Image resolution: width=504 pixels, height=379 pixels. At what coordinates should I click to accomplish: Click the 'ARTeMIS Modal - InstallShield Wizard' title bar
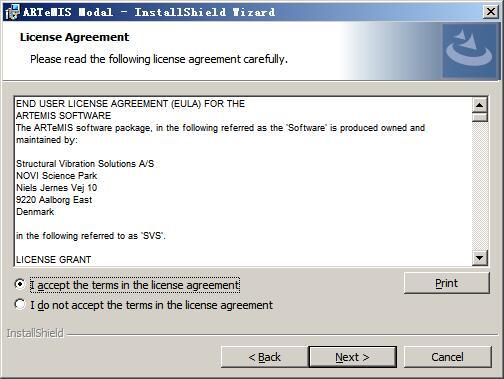(149, 12)
